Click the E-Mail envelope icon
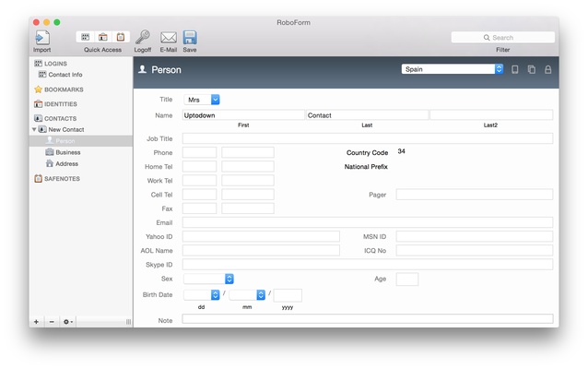588x369 pixels. (x=169, y=38)
